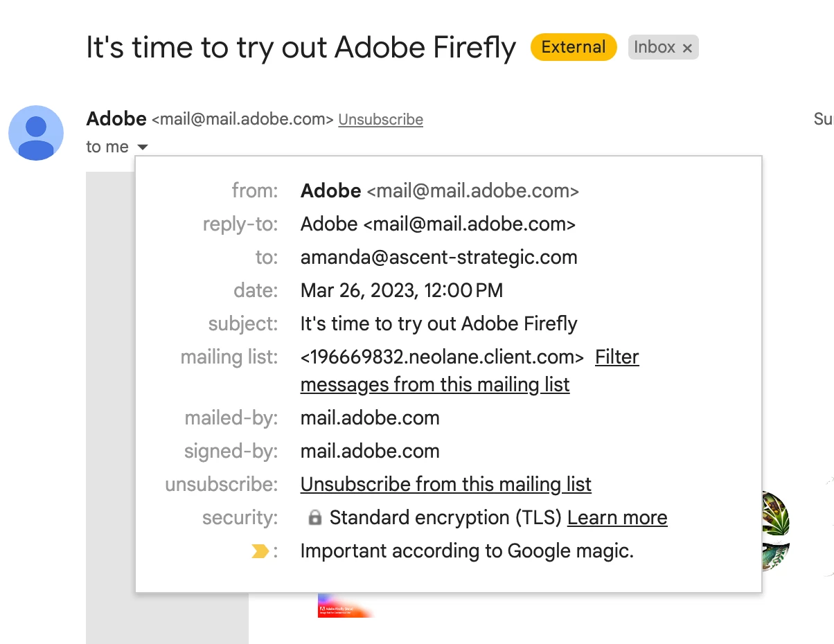Click the Adobe Firefly thumbnail below the popup
This screenshot has height=644, width=834.
click(346, 605)
